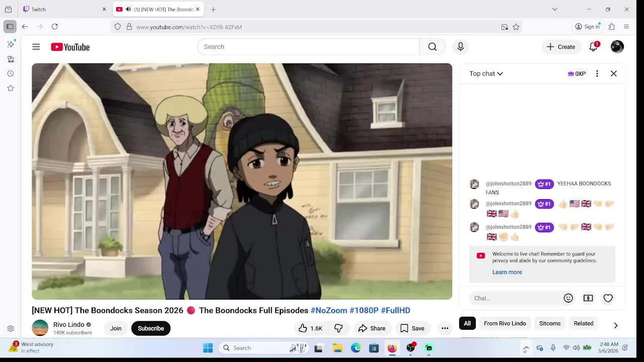
Task: Open the YouTube account avatar menu
Action: tap(617, 47)
